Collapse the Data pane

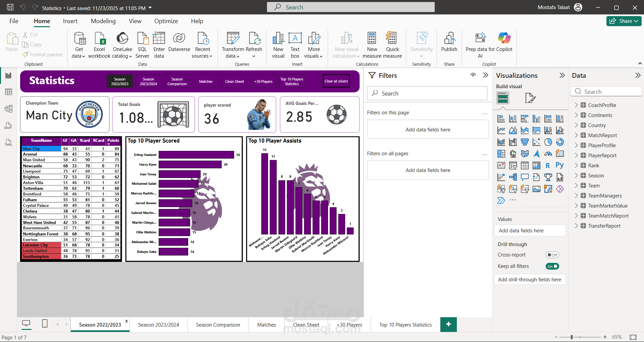638,75
